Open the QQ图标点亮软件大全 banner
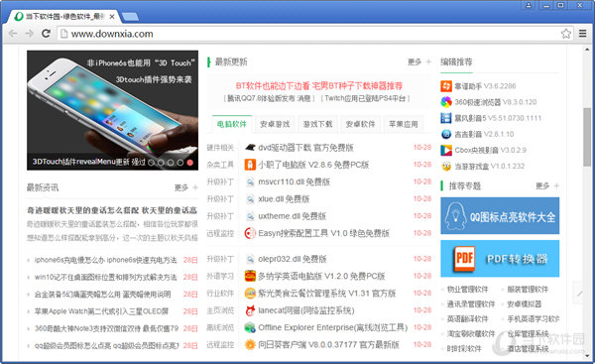The image size is (595, 364). click(x=500, y=215)
